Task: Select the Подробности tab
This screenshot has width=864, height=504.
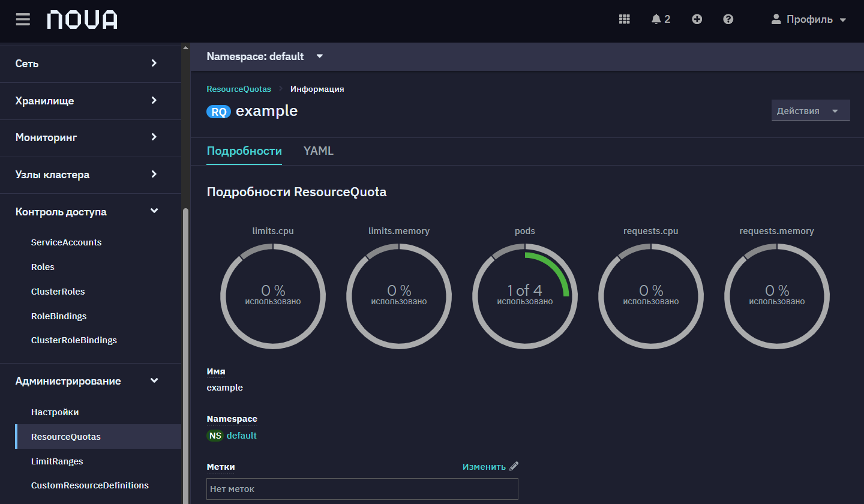Action: (x=244, y=151)
